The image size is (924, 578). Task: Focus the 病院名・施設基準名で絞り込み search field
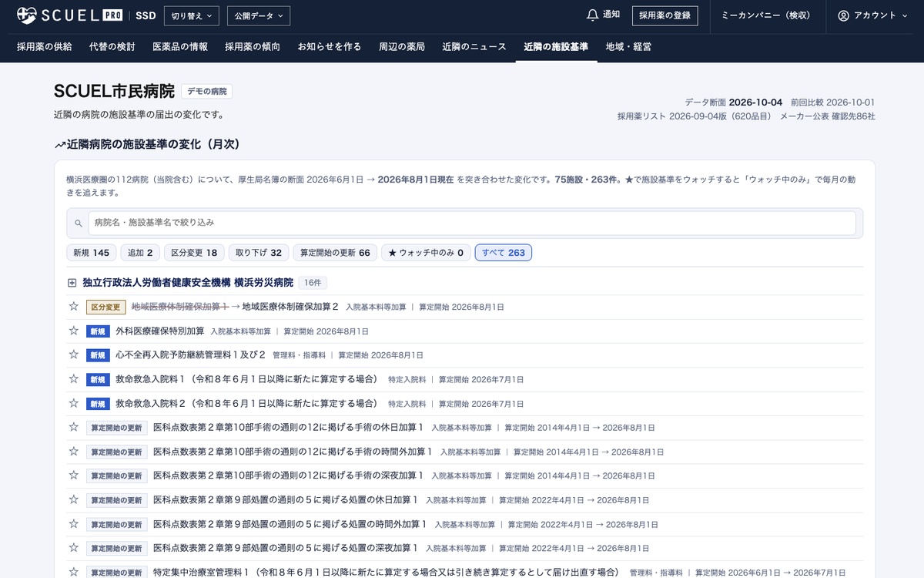pos(472,223)
